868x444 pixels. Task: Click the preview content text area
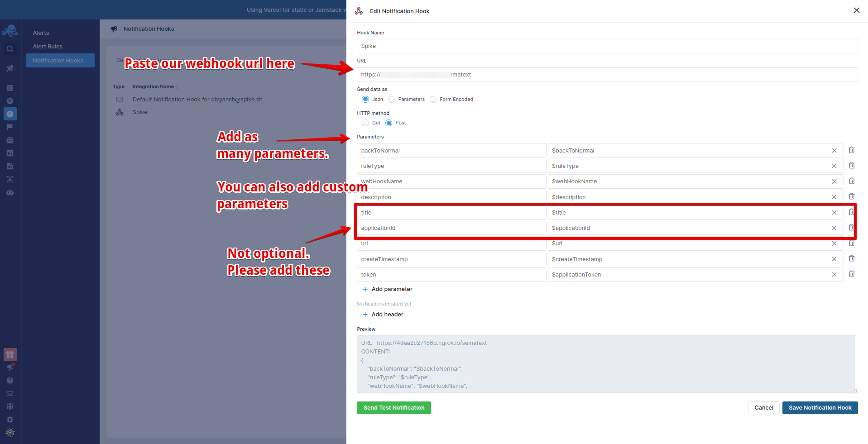[606, 364]
